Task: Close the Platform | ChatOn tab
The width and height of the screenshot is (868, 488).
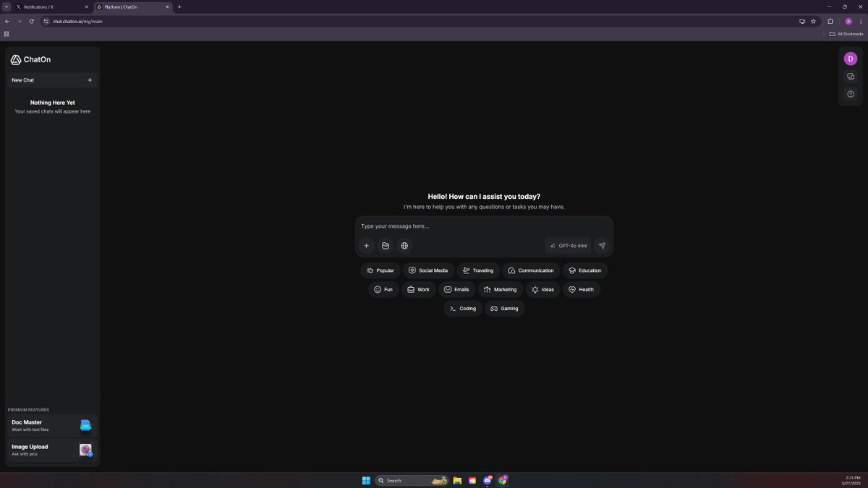Action: 167,7
